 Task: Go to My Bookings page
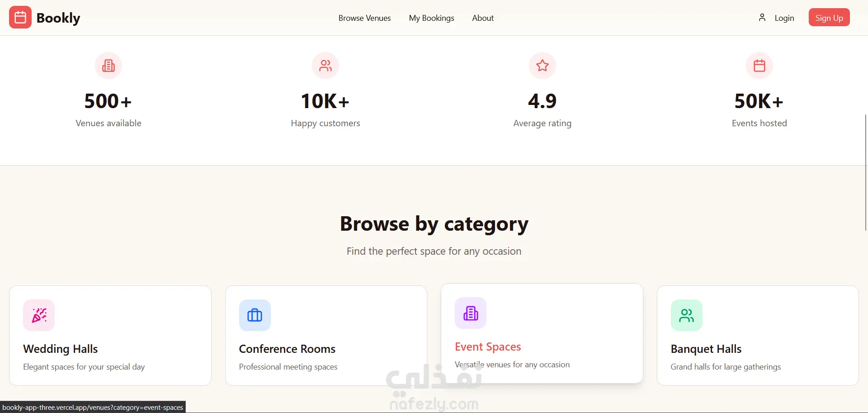[431, 18]
